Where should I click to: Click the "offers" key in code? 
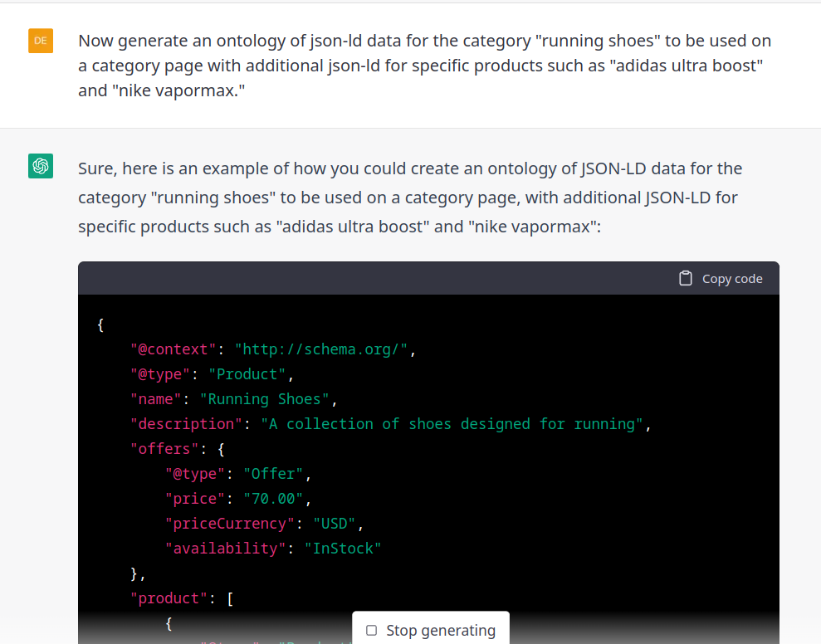164,449
